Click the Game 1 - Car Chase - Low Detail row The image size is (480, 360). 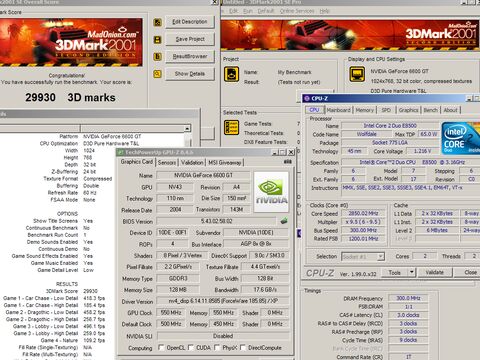54,298
